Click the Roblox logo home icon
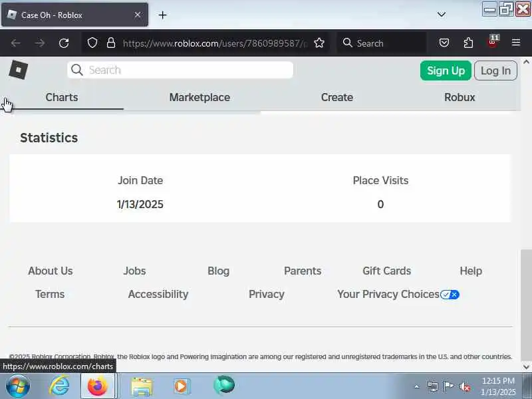Image resolution: width=532 pixels, height=399 pixels. click(19, 70)
